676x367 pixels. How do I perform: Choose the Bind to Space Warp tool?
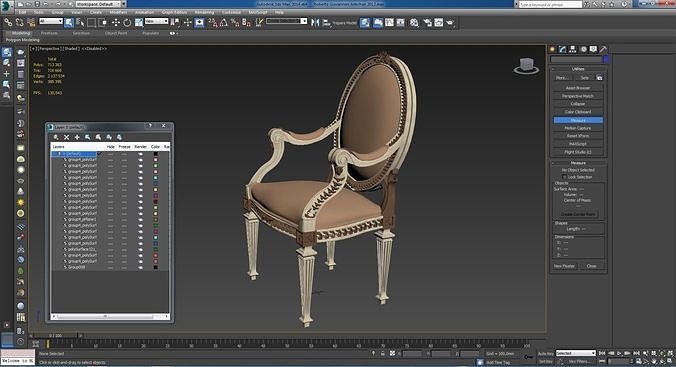coord(31,22)
